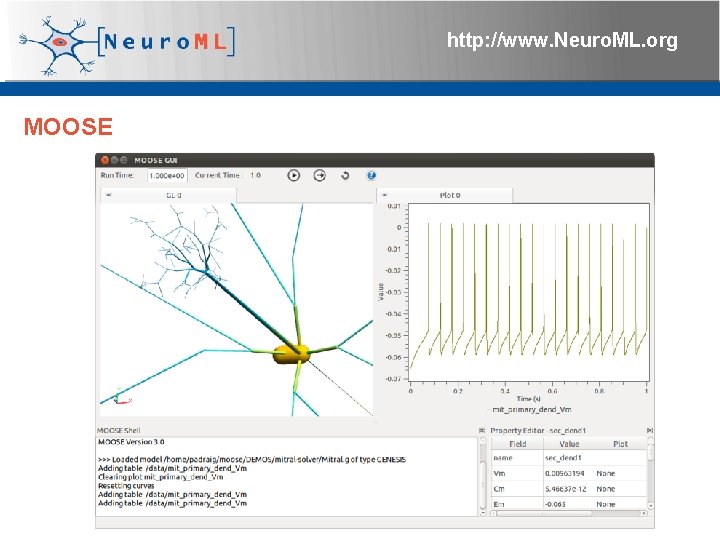Click the Plot column header
This screenshot has width=720, height=540.
620,444
